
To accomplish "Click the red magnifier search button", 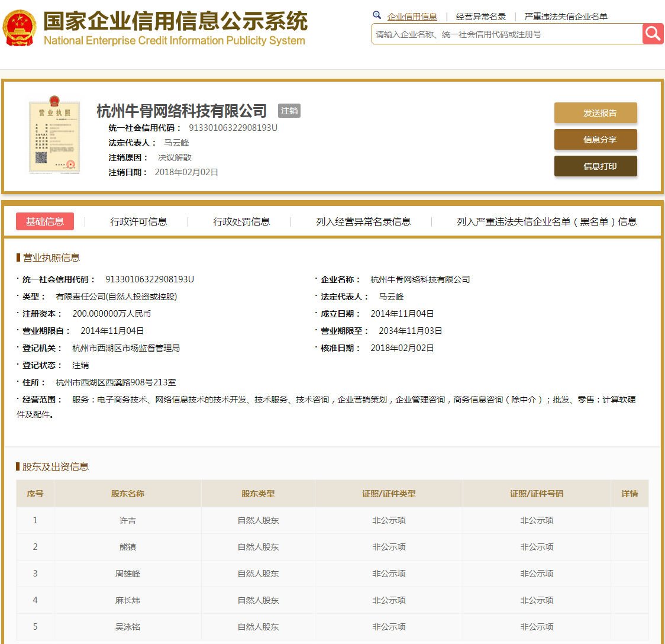I will coord(653,34).
